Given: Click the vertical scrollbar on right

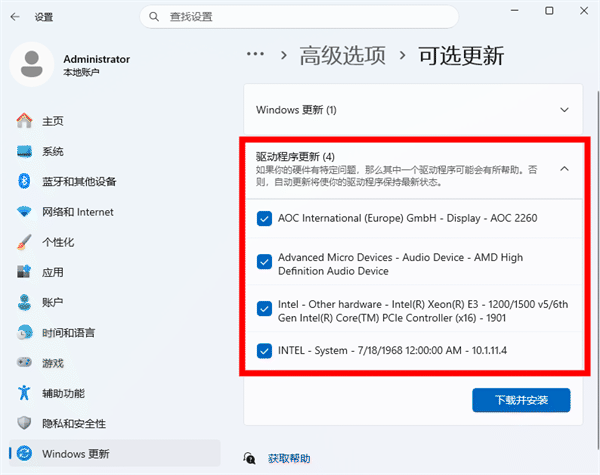Looking at the screenshot, I should (x=597, y=268).
